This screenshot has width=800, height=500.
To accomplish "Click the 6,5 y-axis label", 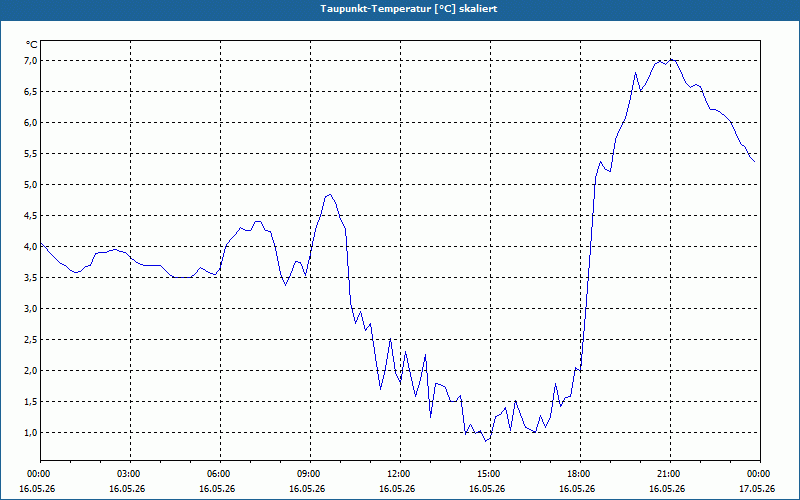I will click(x=31, y=92).
